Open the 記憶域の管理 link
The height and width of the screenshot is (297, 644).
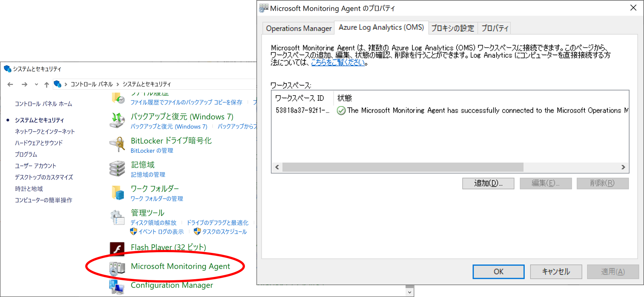tap(148, 175)
